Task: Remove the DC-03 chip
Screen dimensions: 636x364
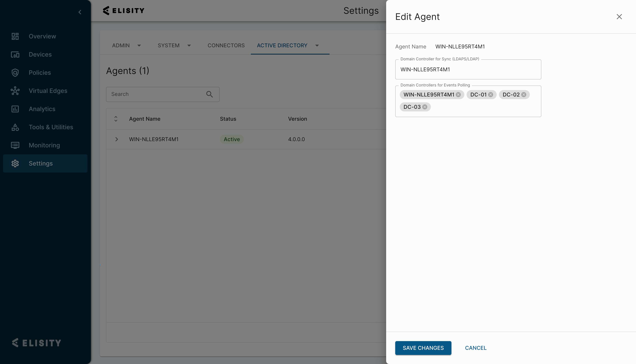Action: pyautogui.click(x=425, y=107)
